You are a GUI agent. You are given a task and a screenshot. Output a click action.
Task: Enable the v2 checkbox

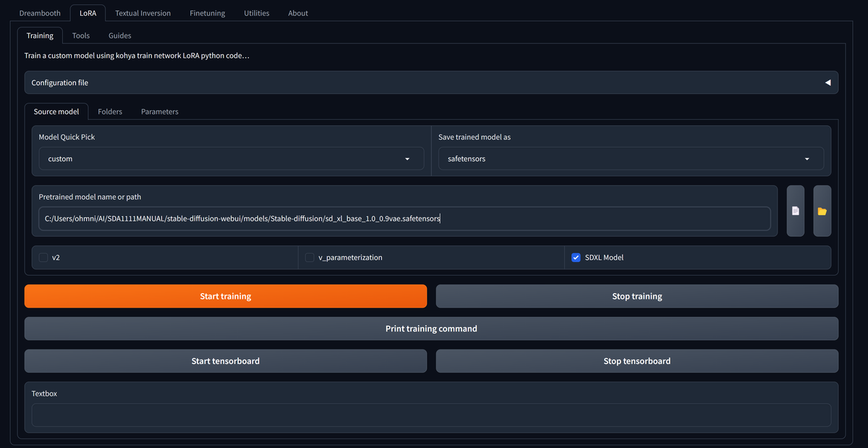(x=43, y=257)
